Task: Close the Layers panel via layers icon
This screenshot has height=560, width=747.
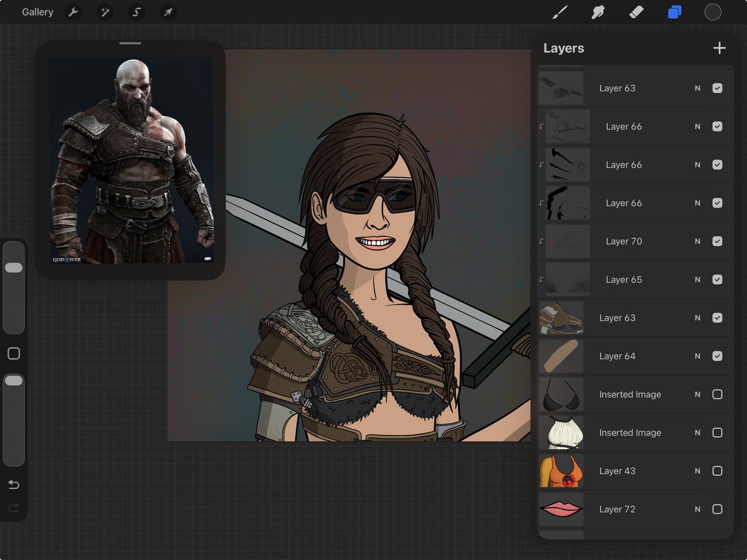Action: (x=675, y=12)
